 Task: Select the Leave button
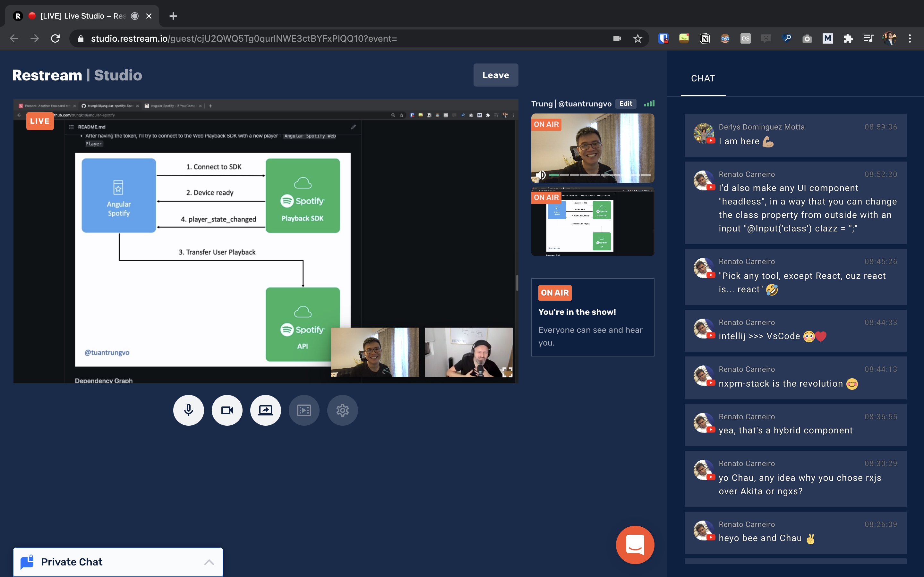pyautogui.click(x=495, y=75)
